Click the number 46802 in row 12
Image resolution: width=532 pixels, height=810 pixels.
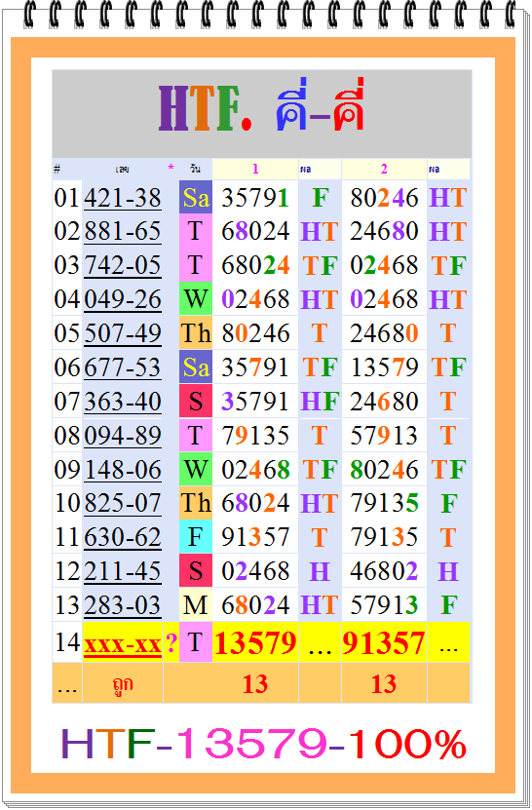pyautogui.click(x=384, y=571)
